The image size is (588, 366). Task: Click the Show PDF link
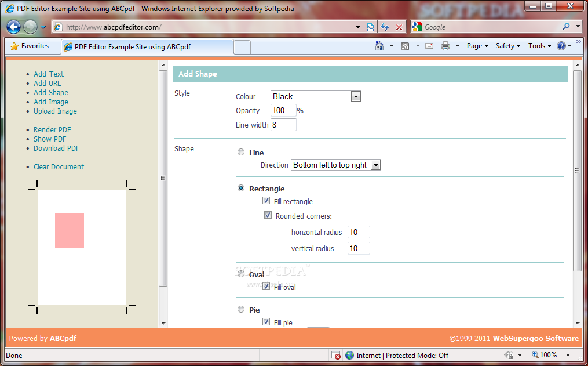(50, 139)
